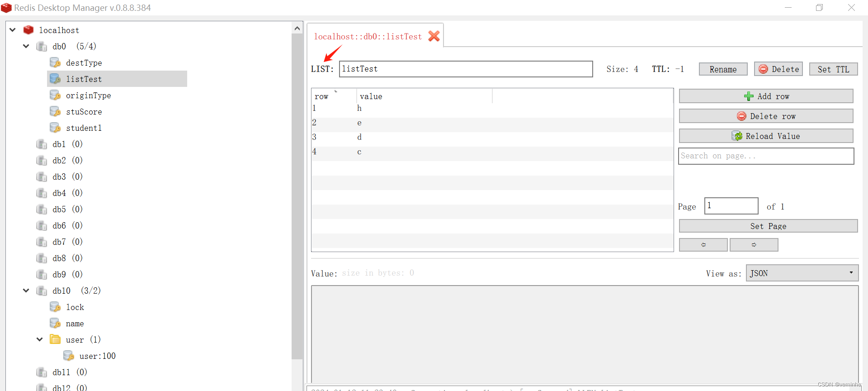Image resolution: width=868 pixels, height=391 pixels.
Task: Click the lock key icon
Action: tap(55, 307)
